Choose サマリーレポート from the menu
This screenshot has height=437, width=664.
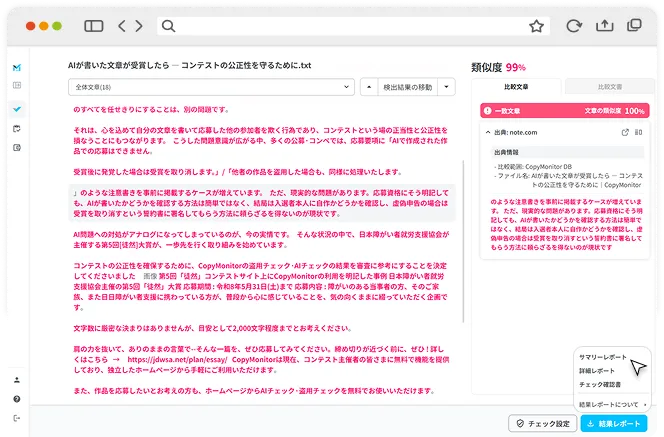click(x=603, y=357)
